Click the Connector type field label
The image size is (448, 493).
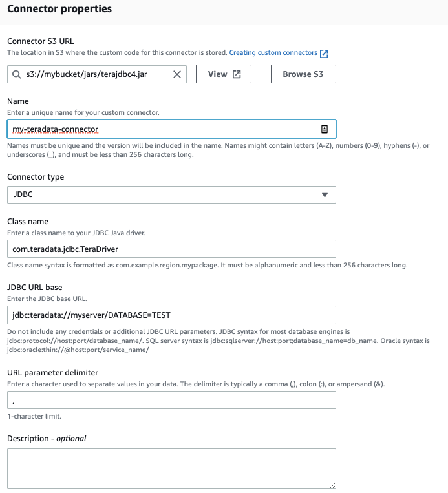tap(36, 177)
